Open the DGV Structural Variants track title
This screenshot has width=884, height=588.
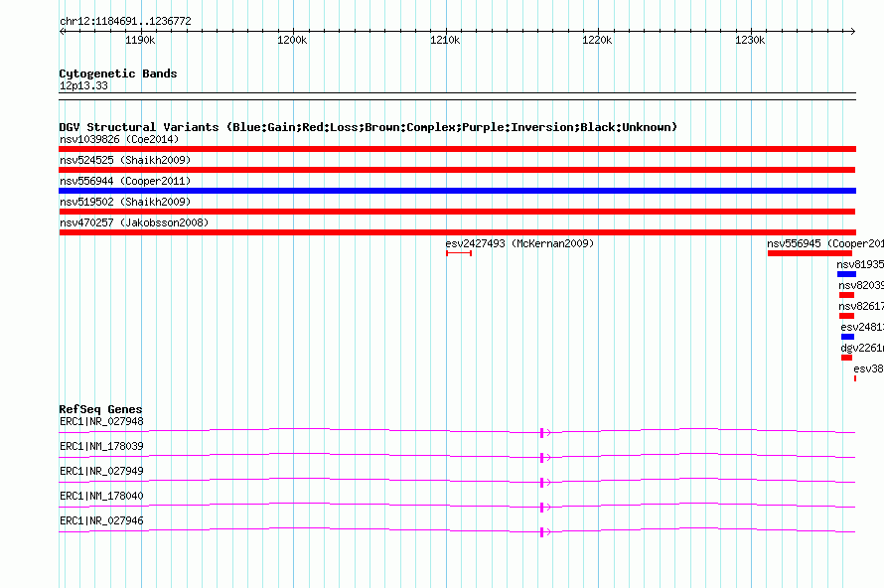[x=368, y=127]
